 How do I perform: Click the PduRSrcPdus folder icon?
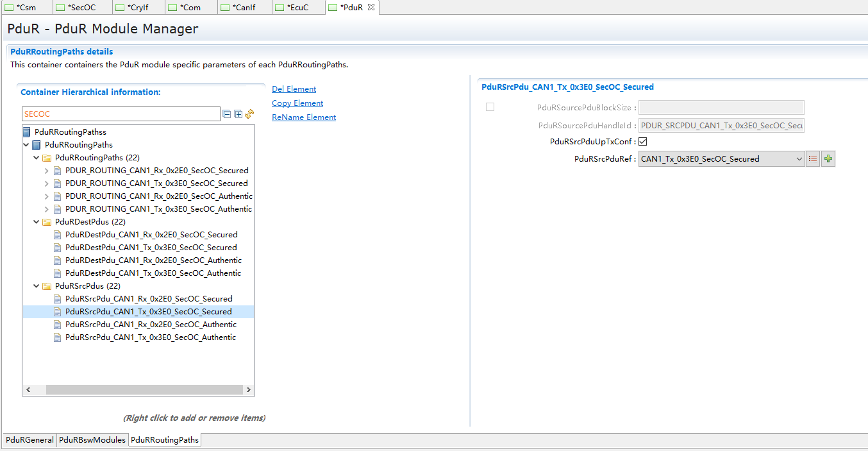pyautogui.click(x=47, y=286)
